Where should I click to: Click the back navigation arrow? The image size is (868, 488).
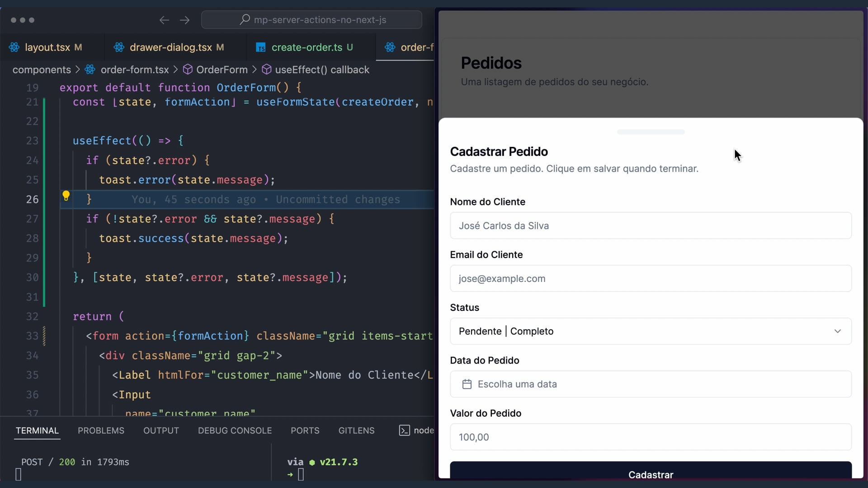pos(164,20)
